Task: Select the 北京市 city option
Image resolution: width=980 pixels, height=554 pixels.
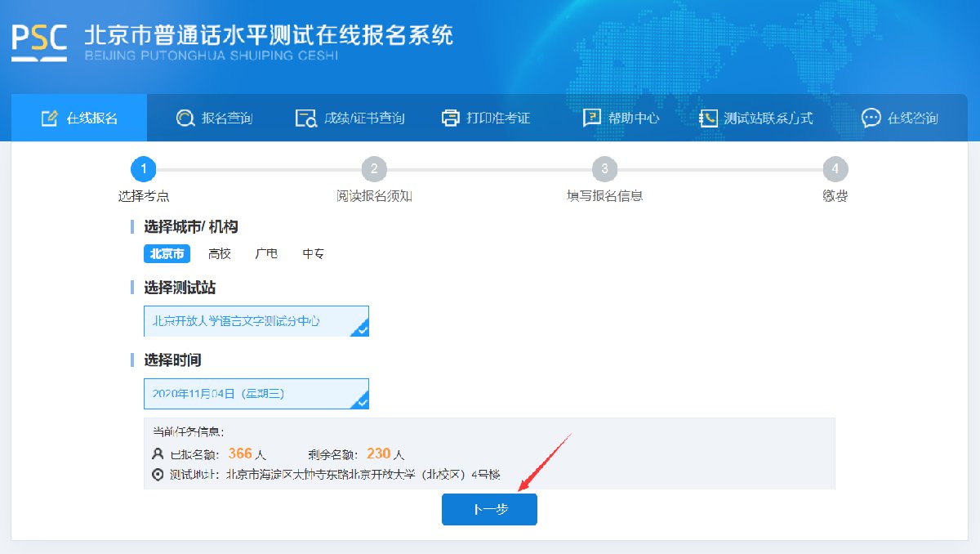Action: [x=167, y=254]
